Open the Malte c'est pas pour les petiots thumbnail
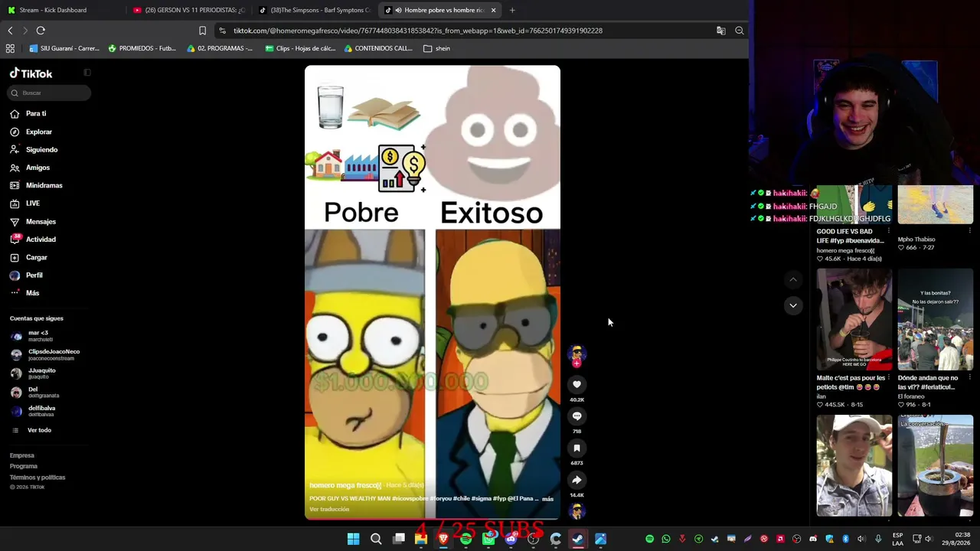Viewport: 980px width, 551px height. [854, 320]
